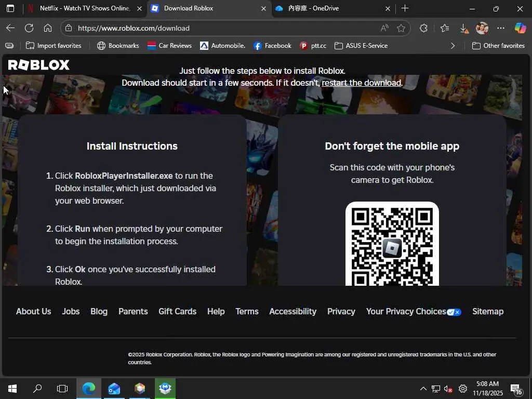The image size is (532, 399).
Task: View site information lock icon
Action: 69,28
